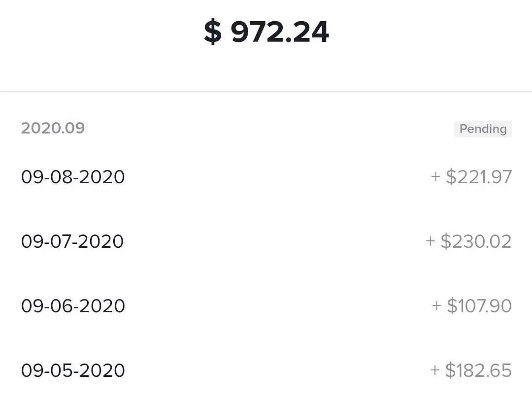Open the 09-05-2020 earnings entry date
The width and height of the screenshot is (532, 397).
pos(73,370)
